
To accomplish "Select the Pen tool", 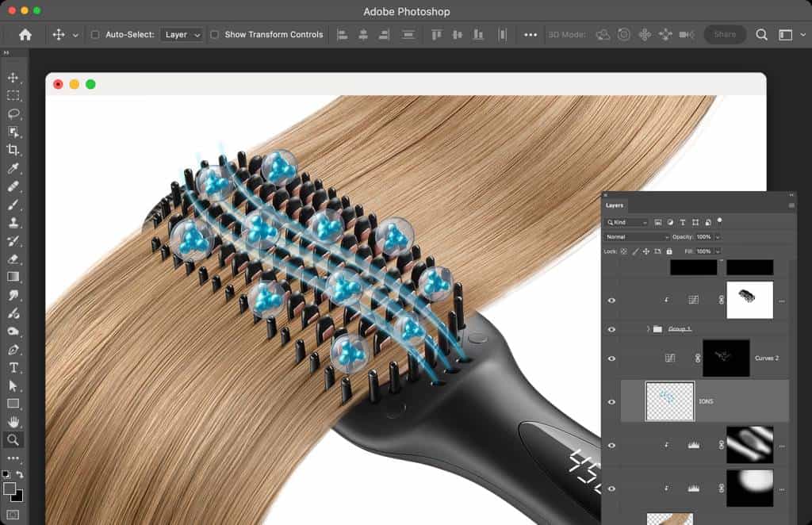I will [x=13, y=350].
